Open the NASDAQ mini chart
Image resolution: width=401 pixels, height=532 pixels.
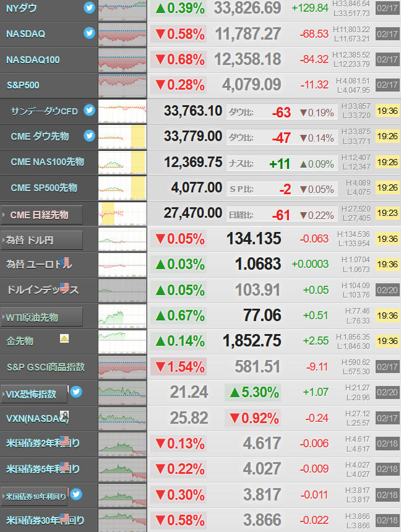click(123, 34)
